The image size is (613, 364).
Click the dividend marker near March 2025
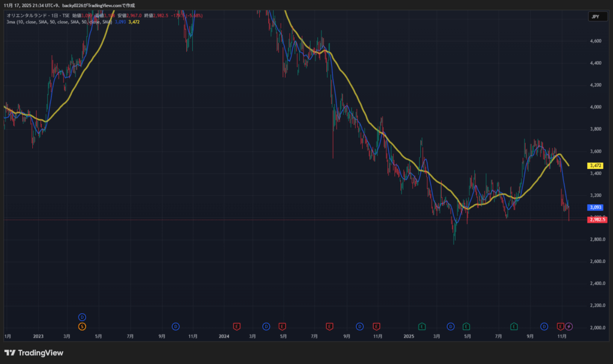451,326
